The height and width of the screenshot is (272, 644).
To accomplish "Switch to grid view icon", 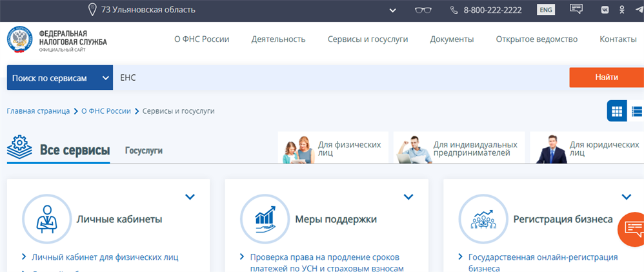I will (x=617, y=111).
